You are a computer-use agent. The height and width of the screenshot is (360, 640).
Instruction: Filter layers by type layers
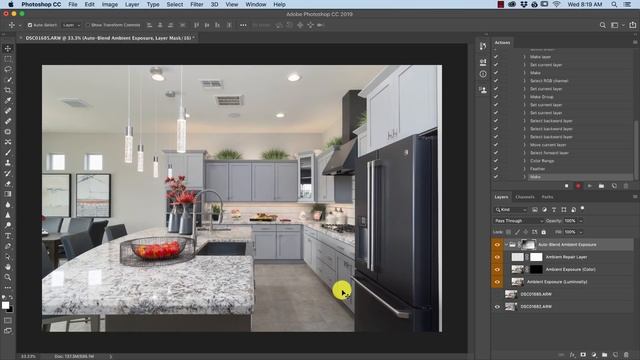(x=554, y=210)
